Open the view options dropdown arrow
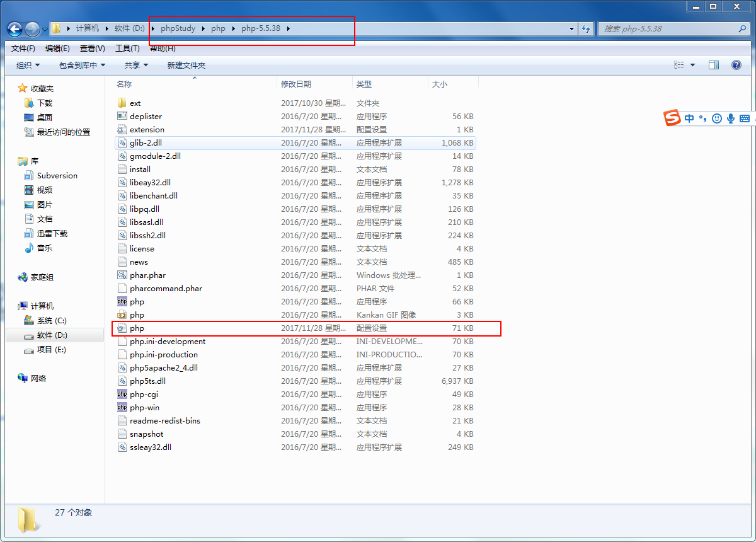756x542 pixels. (692, 65)
